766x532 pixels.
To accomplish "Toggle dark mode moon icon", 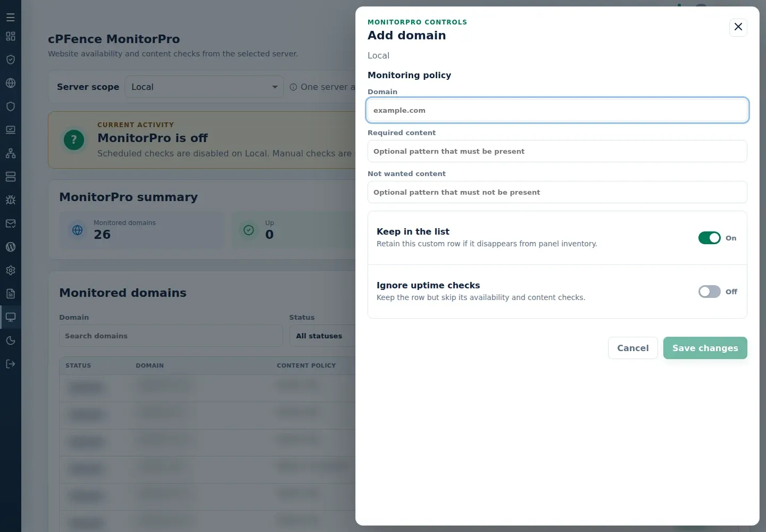I will [11, 340].
